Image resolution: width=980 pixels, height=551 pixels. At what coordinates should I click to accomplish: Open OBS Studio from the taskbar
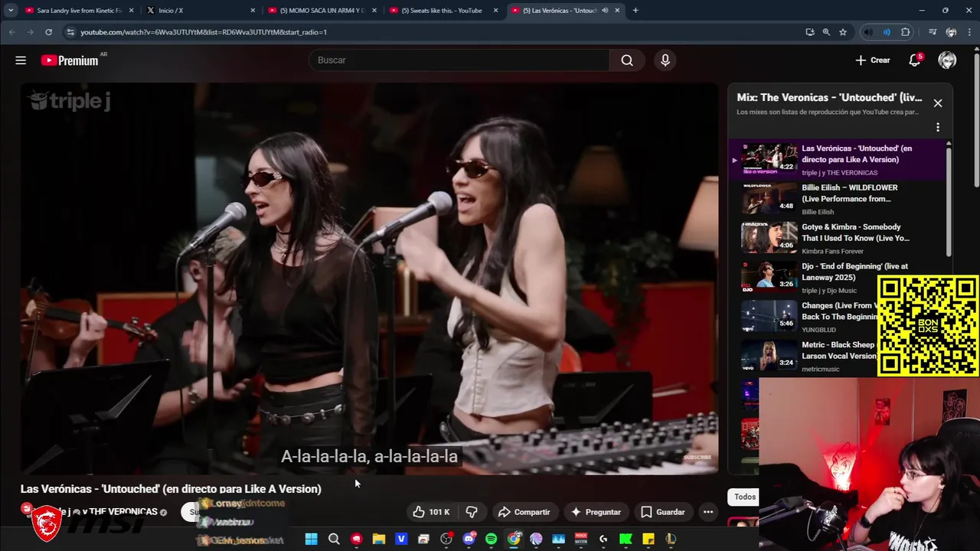446,540
